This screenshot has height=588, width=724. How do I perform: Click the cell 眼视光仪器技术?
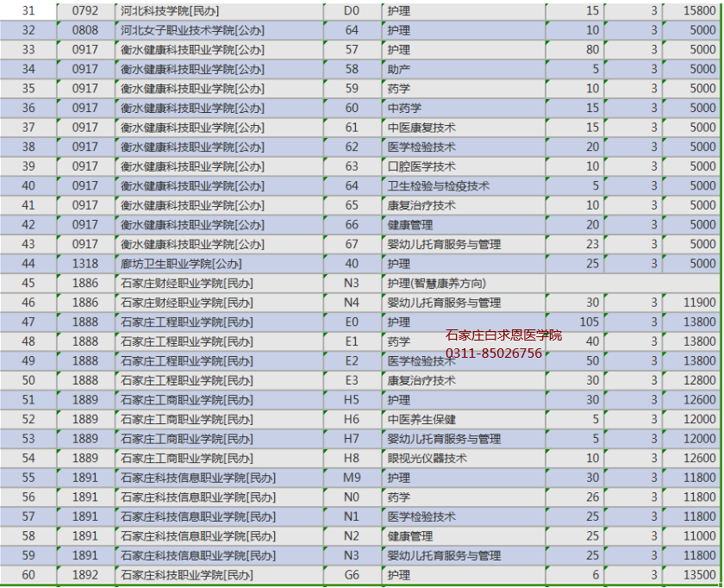[464, 458]
